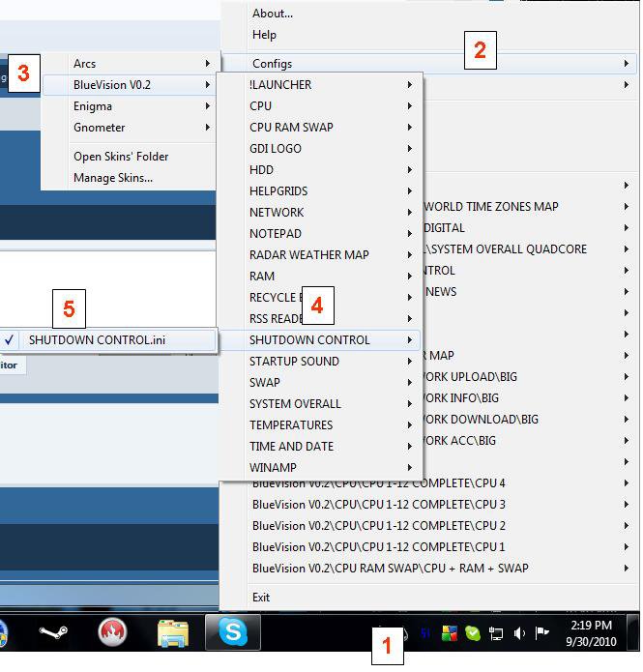
Task: Expand the Enigma skin submenu
Action: pos(130,106)
